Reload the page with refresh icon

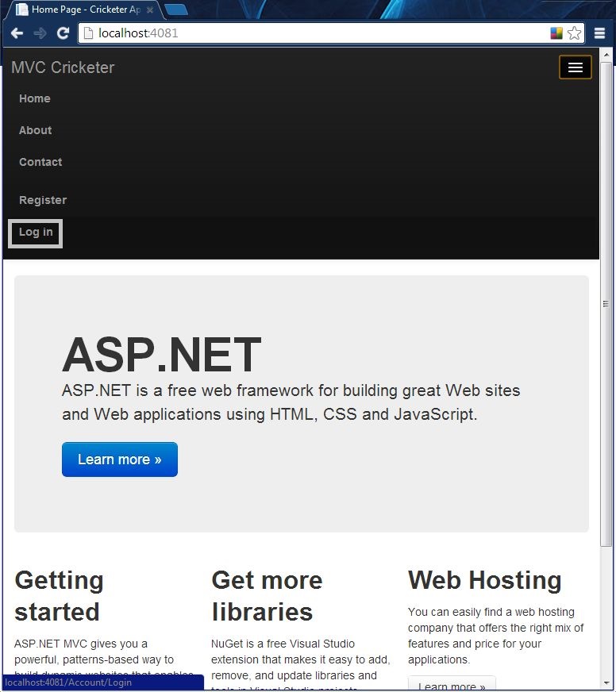(64, 33)
